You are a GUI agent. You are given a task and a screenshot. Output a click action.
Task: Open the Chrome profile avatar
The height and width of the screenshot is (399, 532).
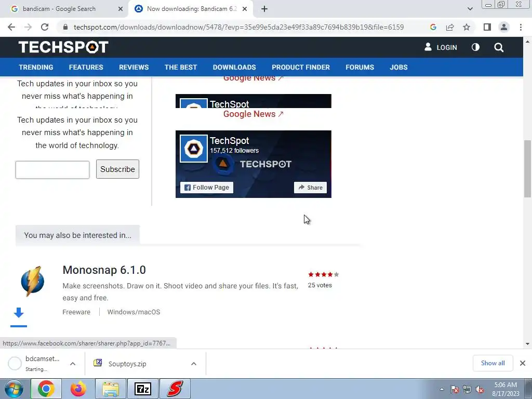504,27
